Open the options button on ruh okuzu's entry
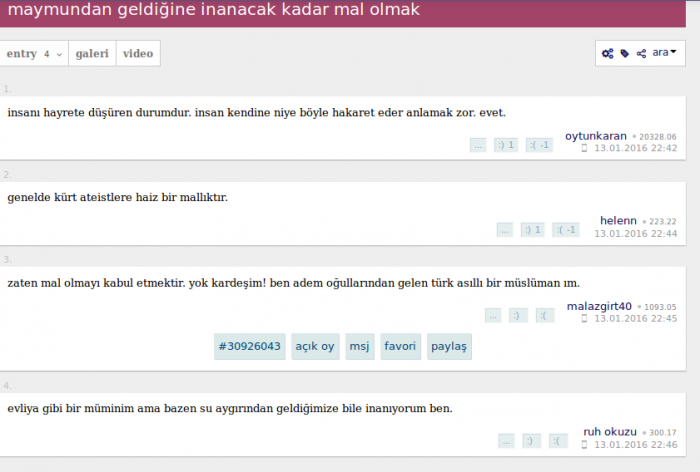Image resolution: width=700 pixels, height=472 pixels. (x=506, y=441)
